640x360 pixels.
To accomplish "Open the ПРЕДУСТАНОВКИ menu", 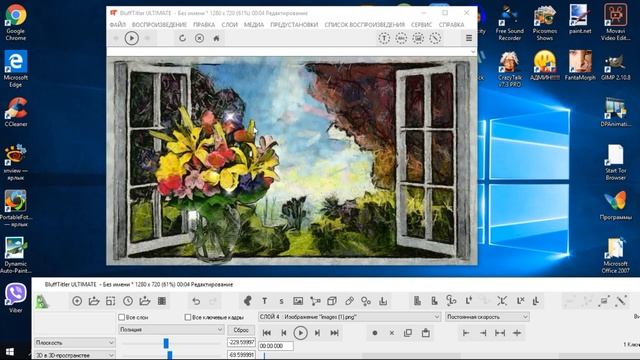I will [294, 25].
